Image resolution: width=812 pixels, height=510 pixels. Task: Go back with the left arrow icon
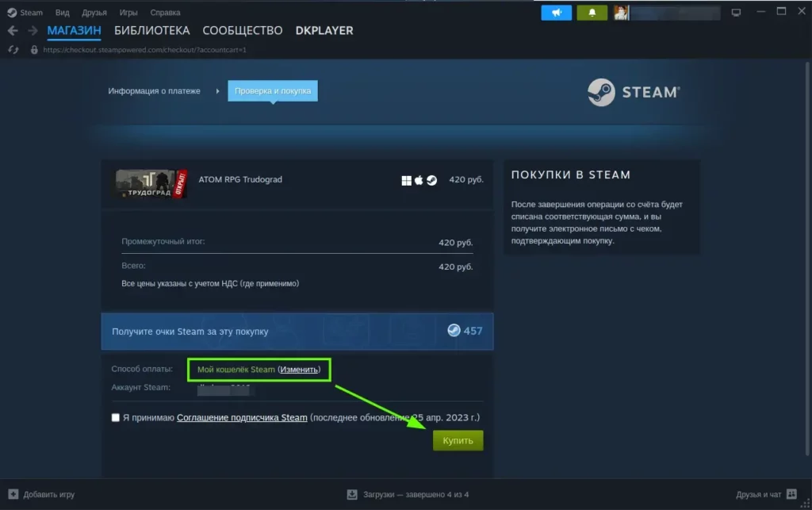pos(13,31)
